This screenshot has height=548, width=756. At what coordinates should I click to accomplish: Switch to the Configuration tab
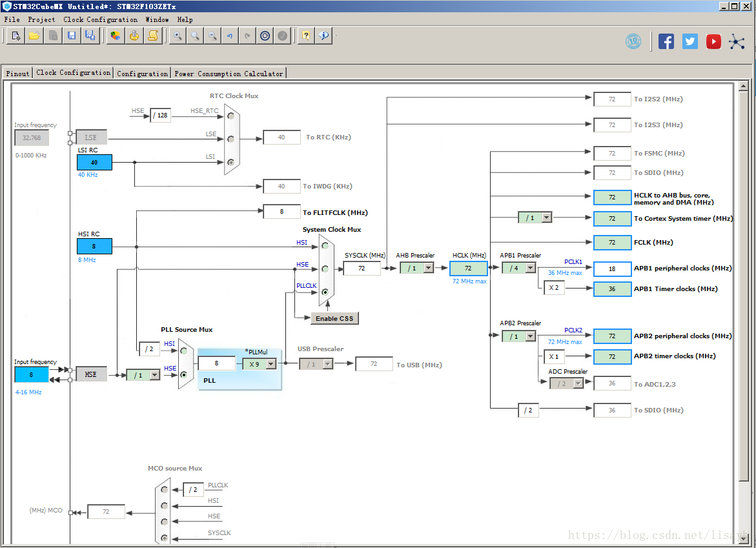[x=142, y=73]
